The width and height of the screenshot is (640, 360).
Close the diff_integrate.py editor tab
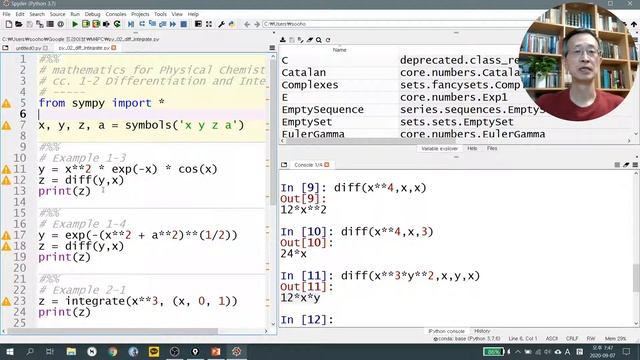114,48
